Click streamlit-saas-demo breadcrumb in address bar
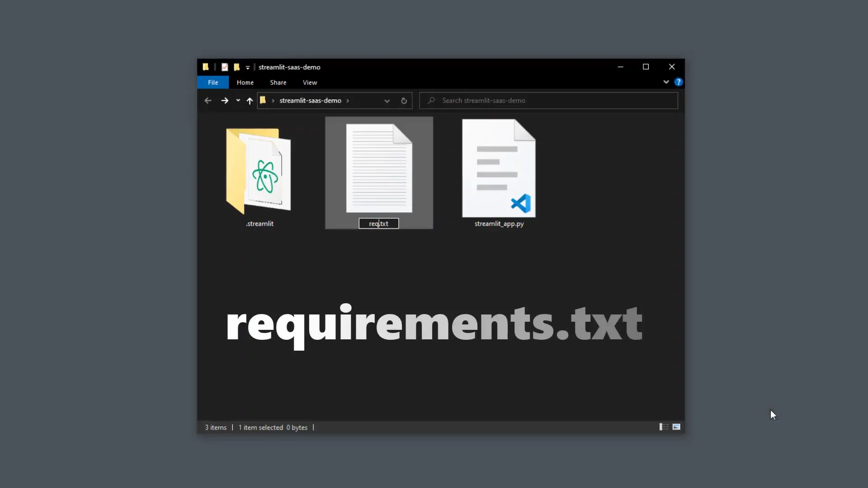This screenshot has height=488, width=868. pos(310,101)
